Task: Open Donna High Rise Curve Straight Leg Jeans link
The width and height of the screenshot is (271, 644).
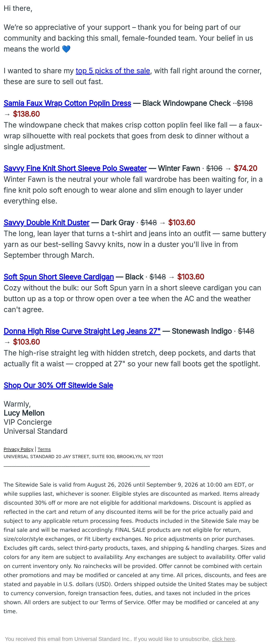Action: click(82, 331)
